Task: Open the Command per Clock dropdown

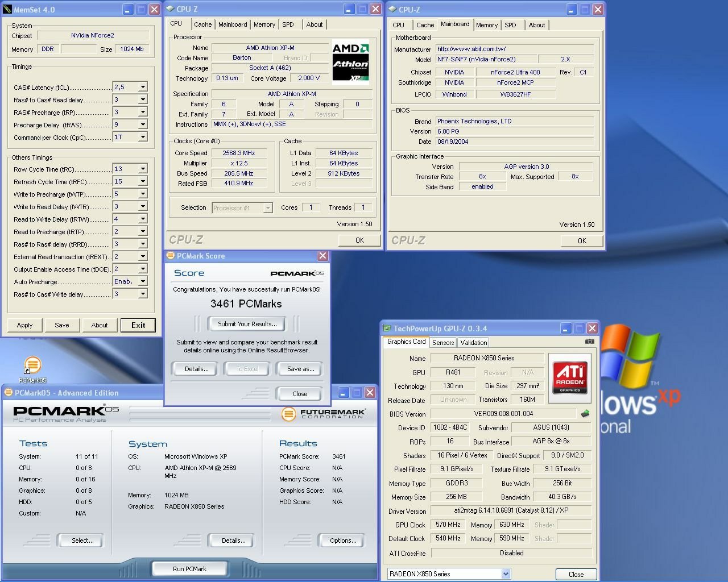Action: point(143,137)
